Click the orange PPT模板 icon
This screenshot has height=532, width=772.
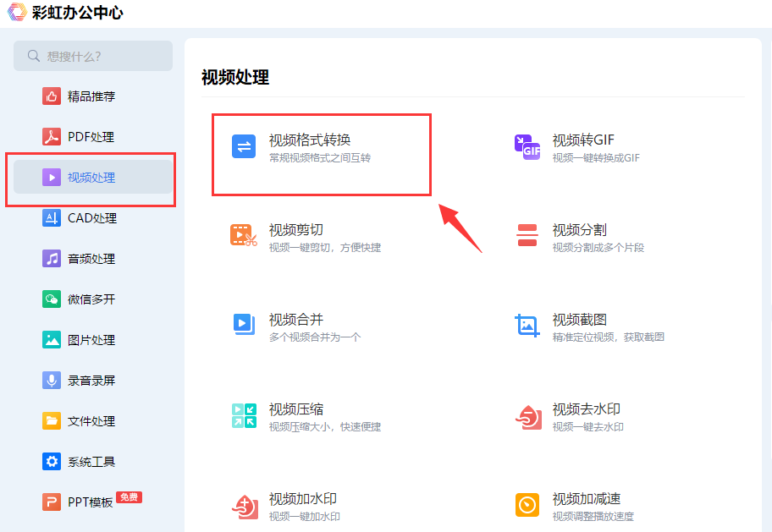52,502
